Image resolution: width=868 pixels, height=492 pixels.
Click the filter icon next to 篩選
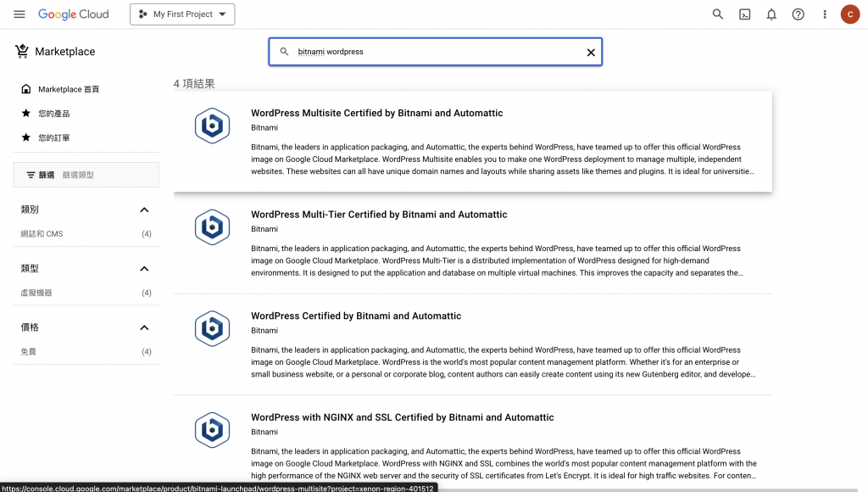[x=31, y=175]
